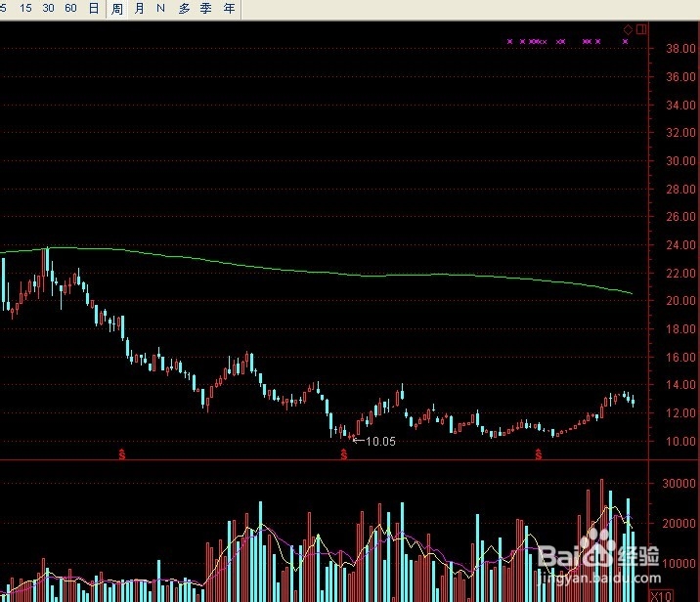Click the 34.00 price axis label
Screen dimensions: 700x602
click(x=680, y=105)
